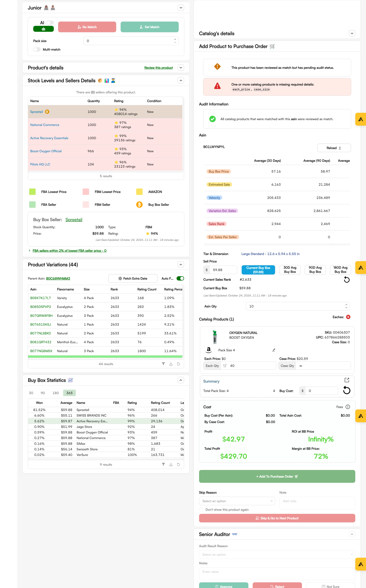Click the No Match button
The image size is (366, 588).
click(x=87, y=27)
